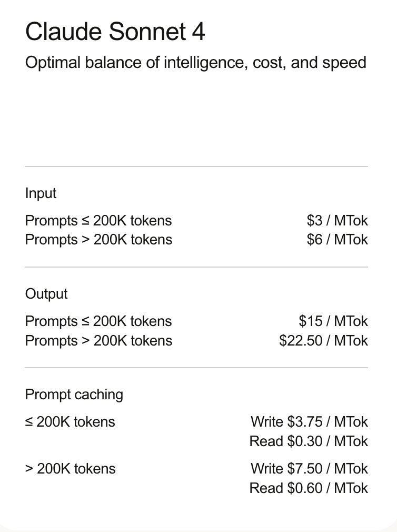The width and height of the screenshot is (397, 532).
Task: Select the input 'Prompts > 200K tokens' row
Action: (98, 240)
